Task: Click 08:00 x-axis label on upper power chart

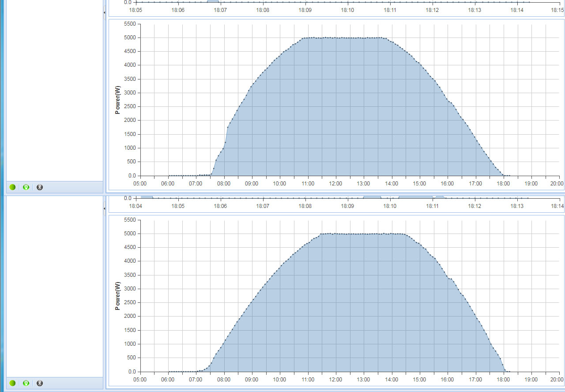Action: click(224, 184)
